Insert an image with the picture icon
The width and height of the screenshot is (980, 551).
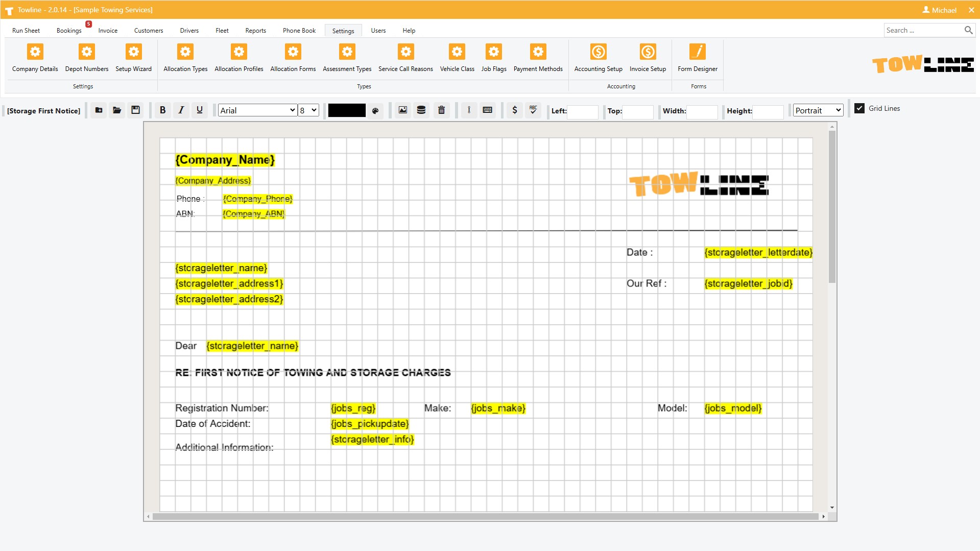tap(403, 110)
